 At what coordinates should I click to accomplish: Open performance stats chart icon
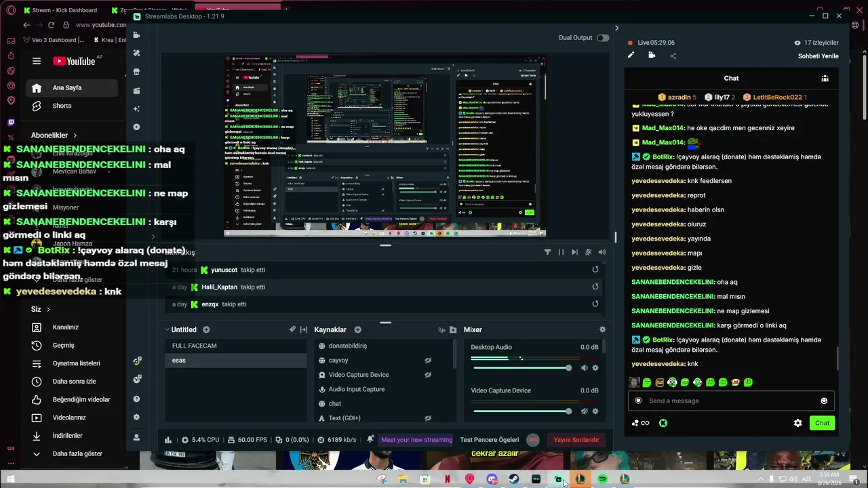coord(168,440)
